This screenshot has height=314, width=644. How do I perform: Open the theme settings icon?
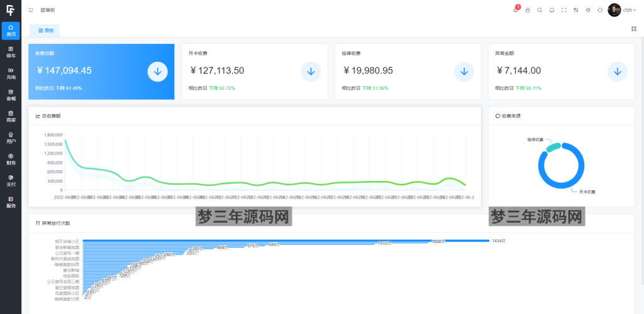[x=588, y=10]
